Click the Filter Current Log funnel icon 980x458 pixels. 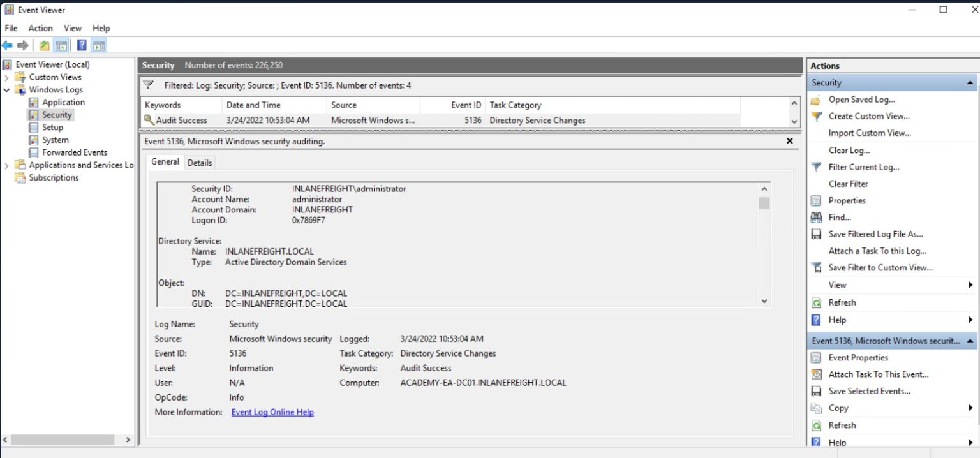[816, 167]
